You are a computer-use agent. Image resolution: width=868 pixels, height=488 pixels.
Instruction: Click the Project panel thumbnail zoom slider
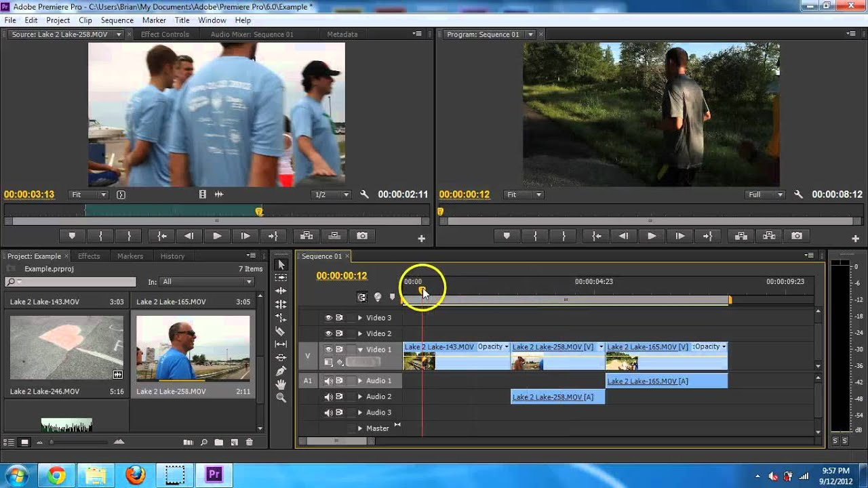click(x=52, y=443)
